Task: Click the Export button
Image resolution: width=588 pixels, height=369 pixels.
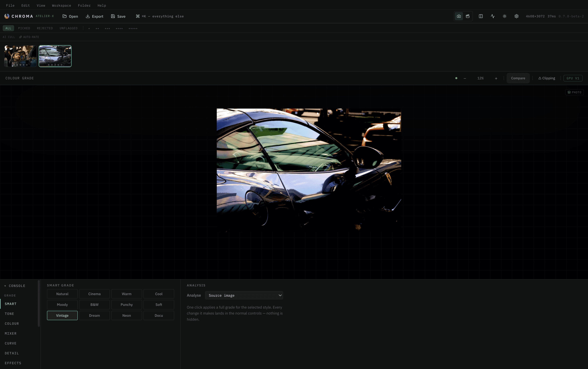Action: 95,16
